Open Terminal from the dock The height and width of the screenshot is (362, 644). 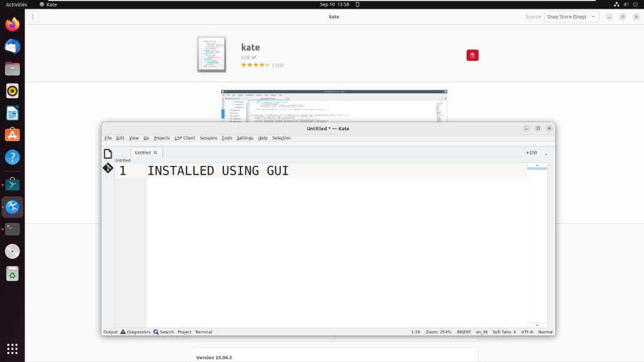tap(12, 229)
